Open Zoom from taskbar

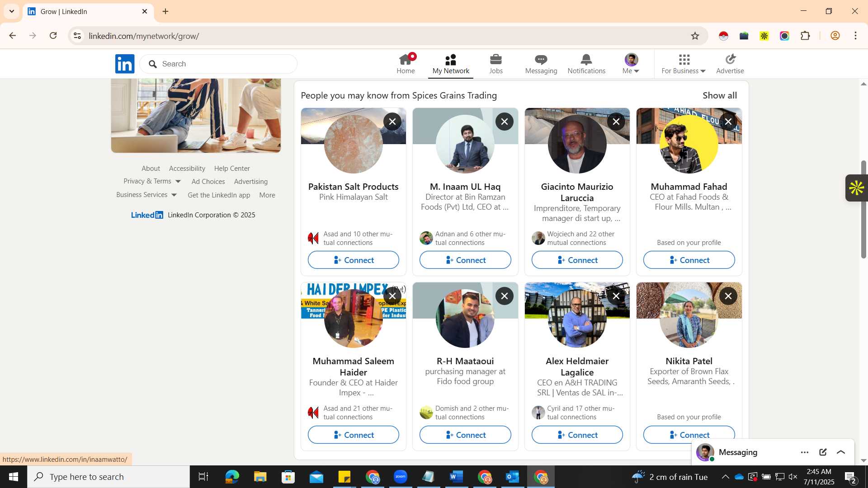(401, 477)
